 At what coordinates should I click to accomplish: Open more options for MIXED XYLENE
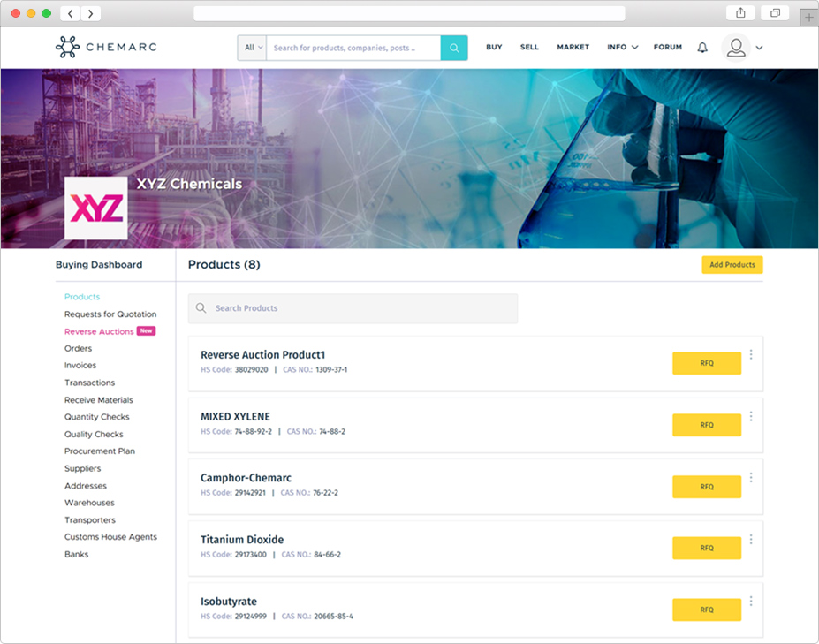(751, 416)
